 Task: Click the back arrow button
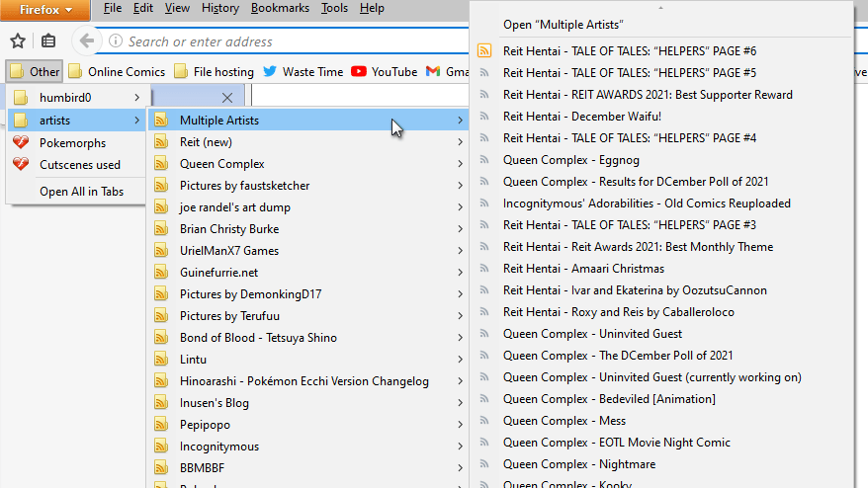click(x=87, y=41)
